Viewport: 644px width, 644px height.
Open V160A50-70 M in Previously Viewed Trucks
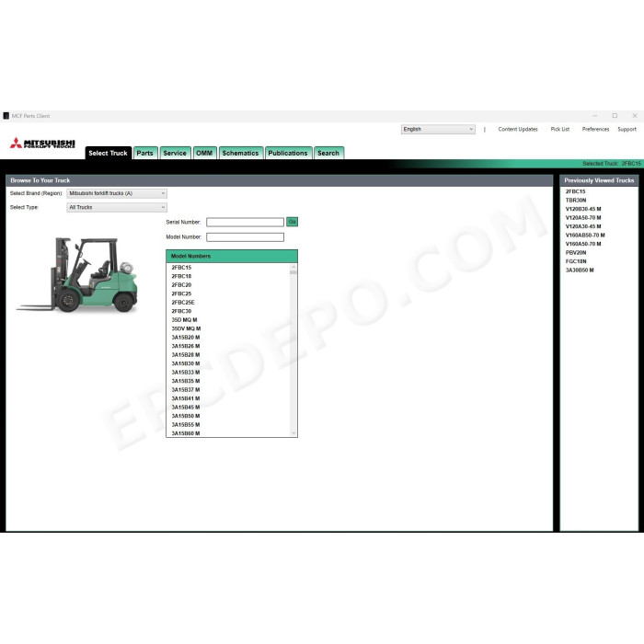(x=583, y=244)
